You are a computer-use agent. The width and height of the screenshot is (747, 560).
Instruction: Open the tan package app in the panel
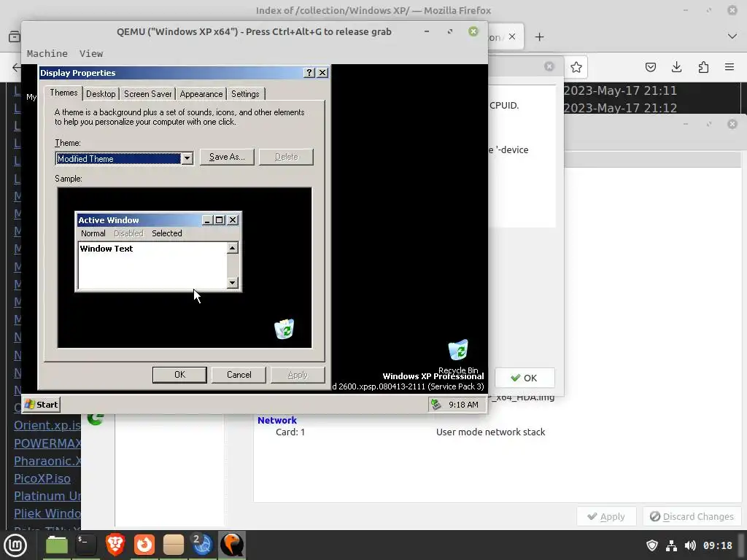click(x=173, y=545)
